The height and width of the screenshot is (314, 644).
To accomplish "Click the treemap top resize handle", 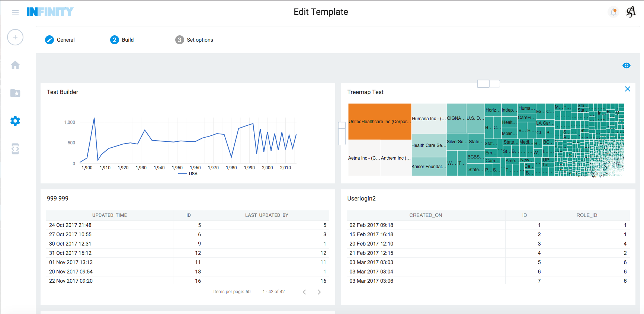I will pyautogui.click(x=488, y=84).
